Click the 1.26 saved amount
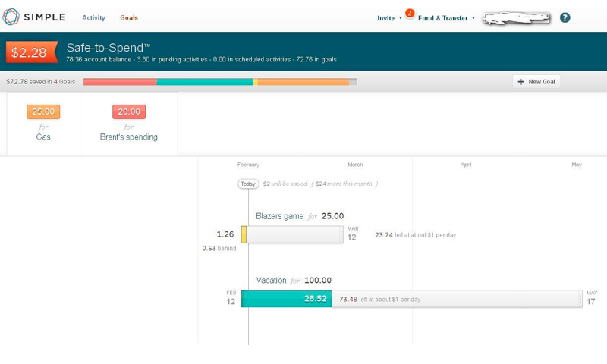 (225, 234)
